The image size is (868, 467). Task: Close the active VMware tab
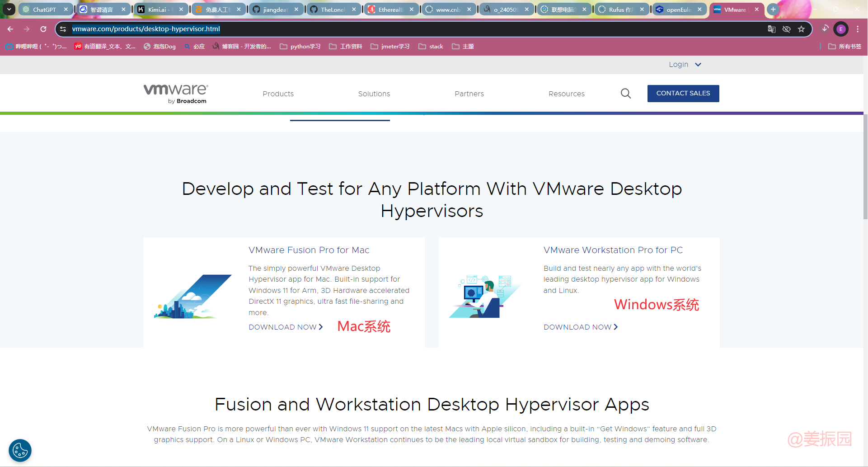(x=757, y=9)
